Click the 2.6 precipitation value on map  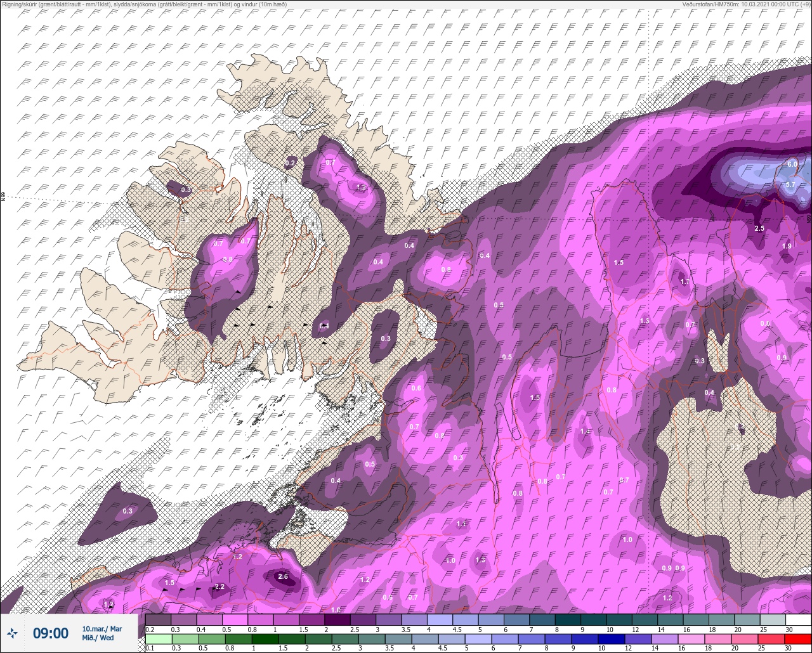coord(283,576)
